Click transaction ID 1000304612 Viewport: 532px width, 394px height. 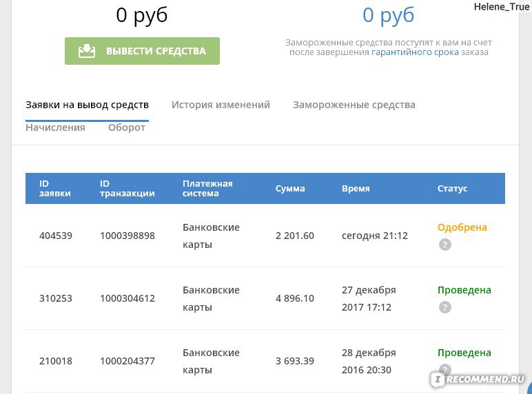point(127,298)
